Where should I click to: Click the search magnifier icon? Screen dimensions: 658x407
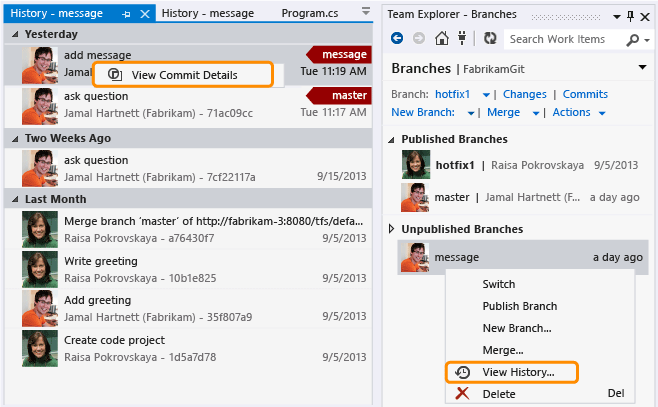pyautogui.click(x=632, y=40)
